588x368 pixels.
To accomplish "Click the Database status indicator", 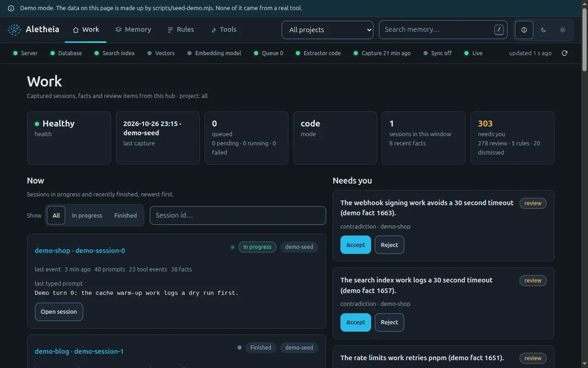I will coord(66,53).
